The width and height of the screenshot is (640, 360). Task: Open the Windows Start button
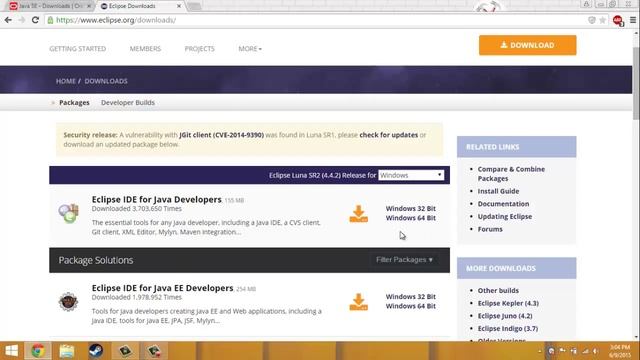point(11,351)
